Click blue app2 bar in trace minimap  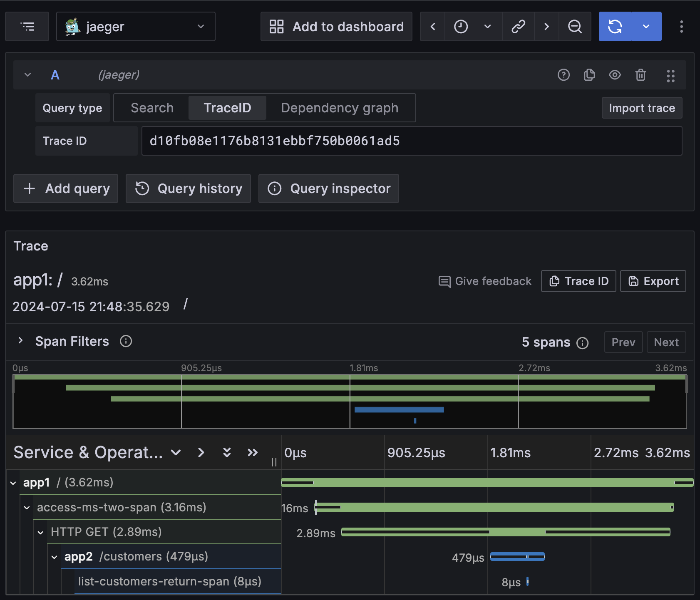point(399,410)
